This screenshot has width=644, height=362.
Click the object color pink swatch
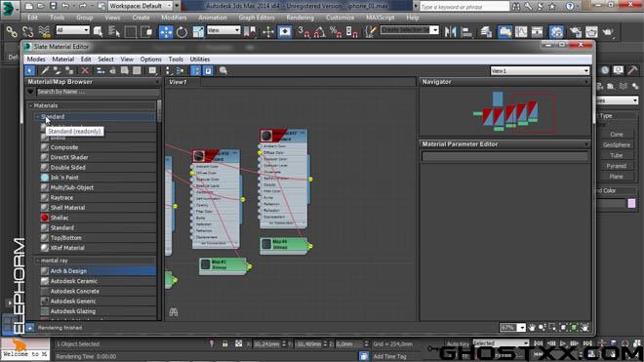coord(631,203)
